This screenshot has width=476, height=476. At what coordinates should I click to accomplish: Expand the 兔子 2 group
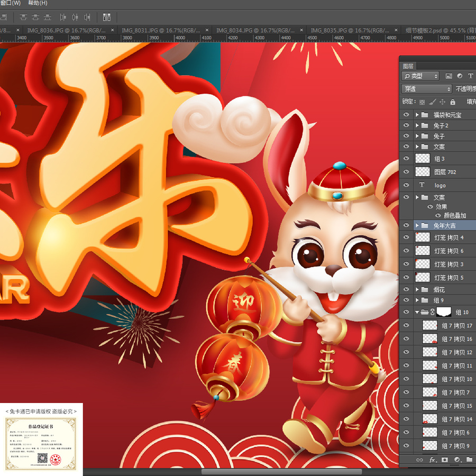coord(417,125)
